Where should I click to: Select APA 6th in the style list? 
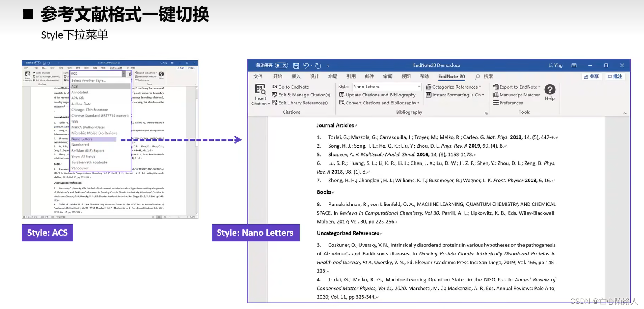coord(101,98)
